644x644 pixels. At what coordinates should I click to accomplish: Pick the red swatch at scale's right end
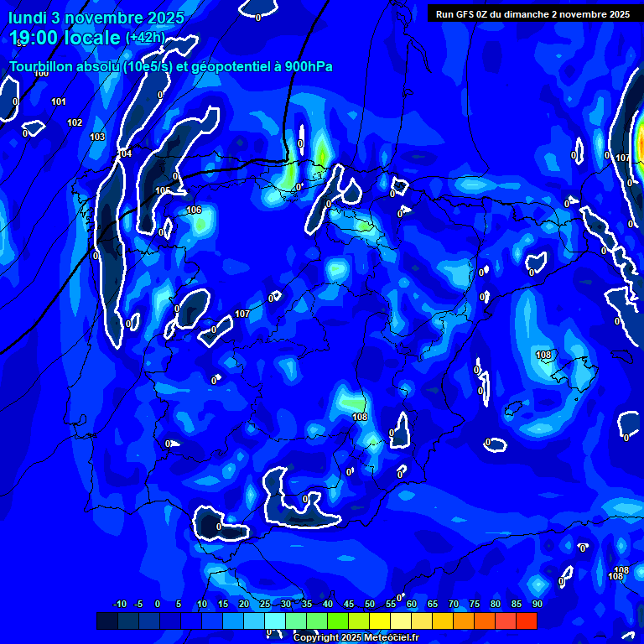pos(527,621)
